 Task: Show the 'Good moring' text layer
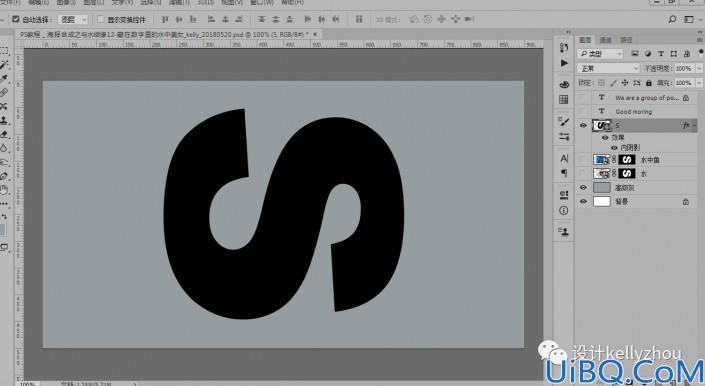pyautogui.click(x=583, y=111)
